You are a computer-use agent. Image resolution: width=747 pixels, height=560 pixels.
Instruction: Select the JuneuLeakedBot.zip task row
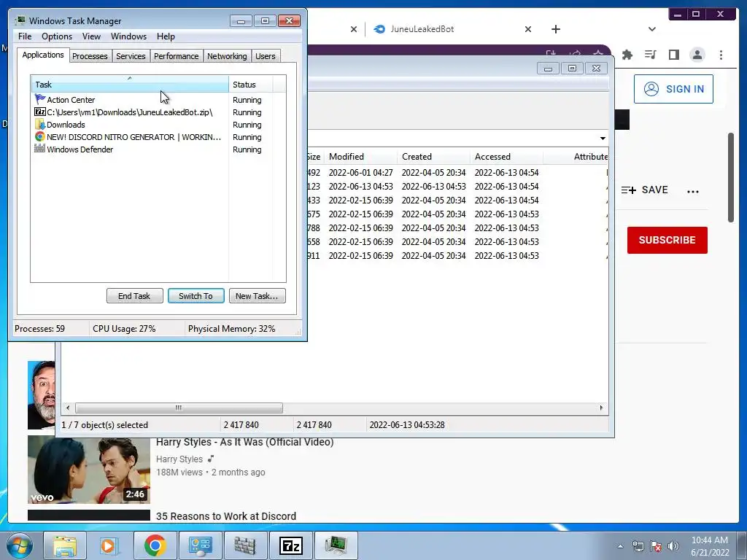tap(158, 112)
